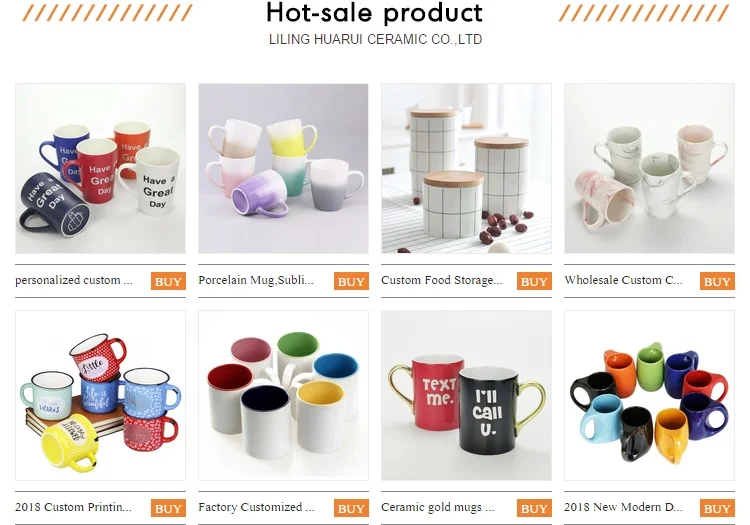Open the 'Text me' gold handle mugs image
This screenshot has height=525, width=750.
[466, 395]
